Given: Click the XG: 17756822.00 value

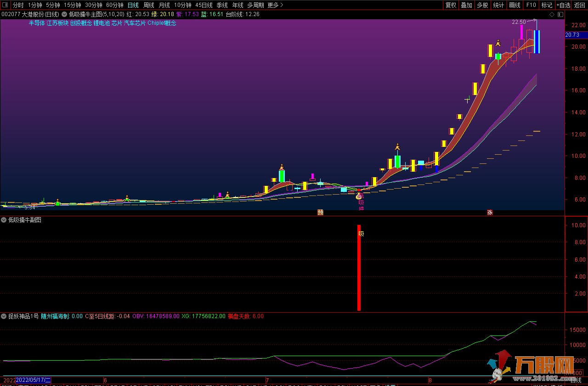Looking at the screenshot, I should 204,316.
